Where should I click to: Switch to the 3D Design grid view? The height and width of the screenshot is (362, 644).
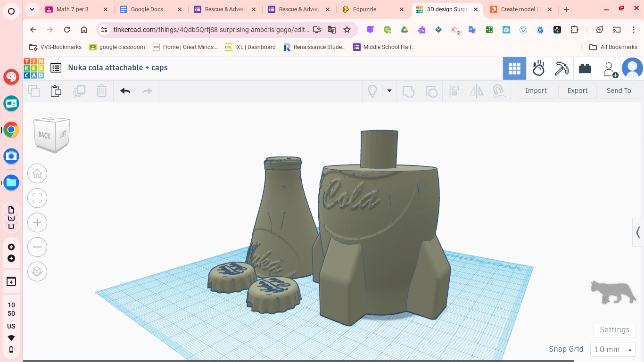514,68
